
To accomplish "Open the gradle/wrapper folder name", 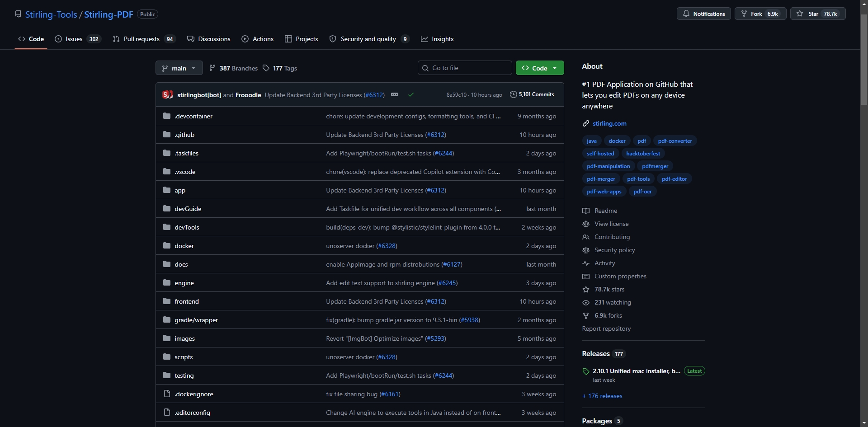I will pyautogui.click(x=196, y=320).
